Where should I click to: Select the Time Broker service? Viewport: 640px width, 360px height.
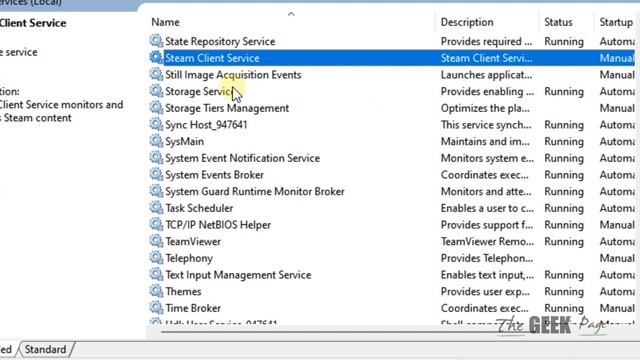click(x=193, y=308)
